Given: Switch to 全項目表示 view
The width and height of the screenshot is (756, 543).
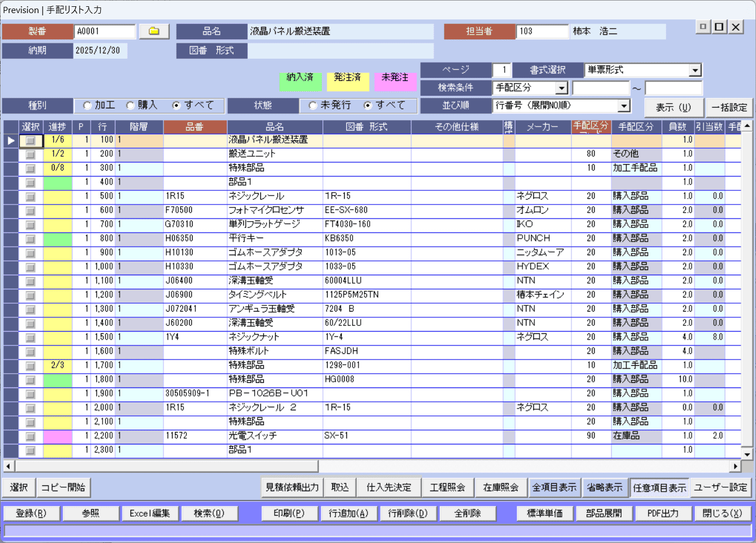Looking at the screenshot, I should 554,488.
